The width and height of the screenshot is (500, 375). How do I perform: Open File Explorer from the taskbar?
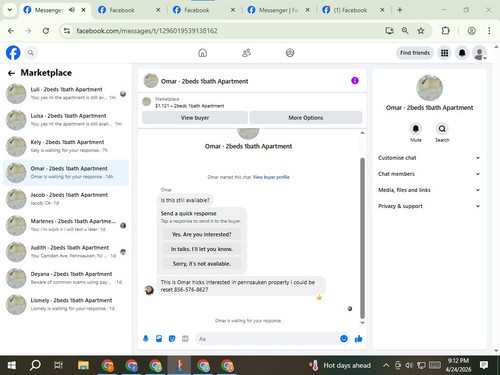point(83,365)
